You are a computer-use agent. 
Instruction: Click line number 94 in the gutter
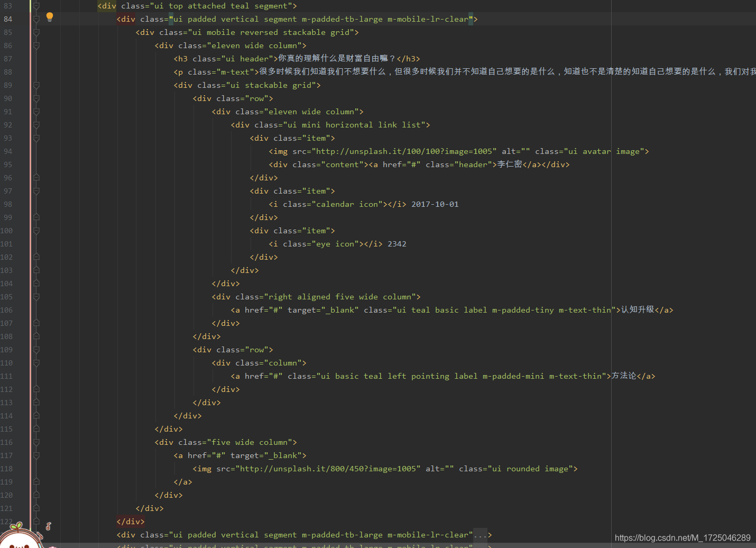pyautogui.click(x=8, y=151)
